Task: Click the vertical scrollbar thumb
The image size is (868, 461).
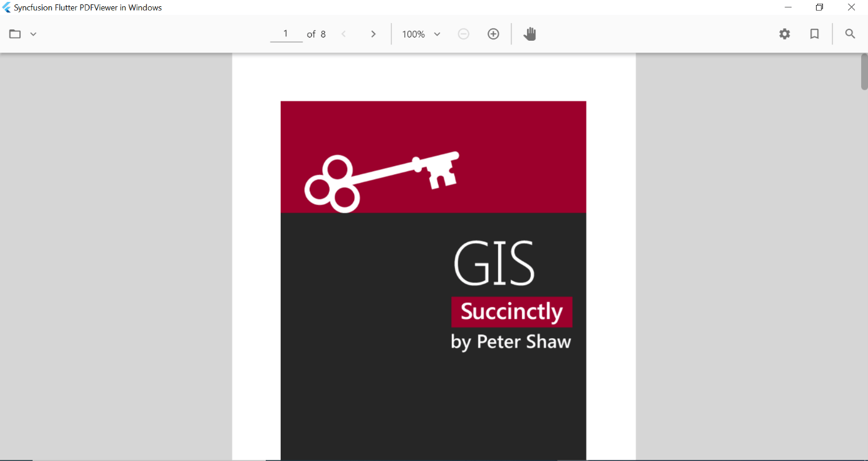Action: [x=864, y=72]
